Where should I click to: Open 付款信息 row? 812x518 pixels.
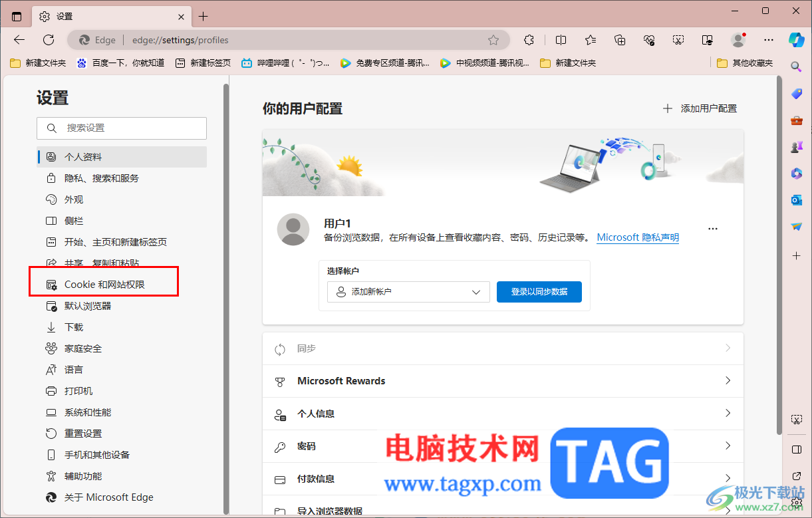coord(503,479)
